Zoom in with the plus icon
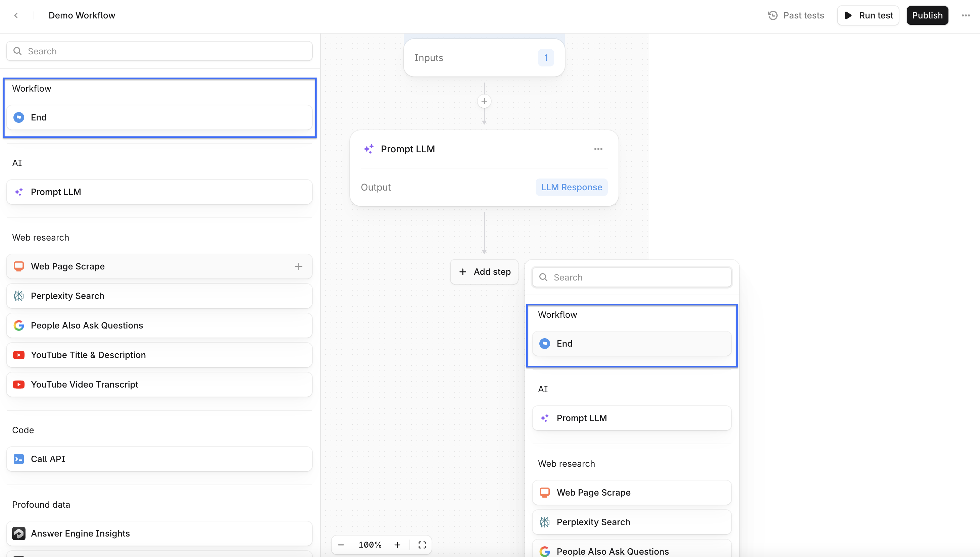 tap(397, 545)
